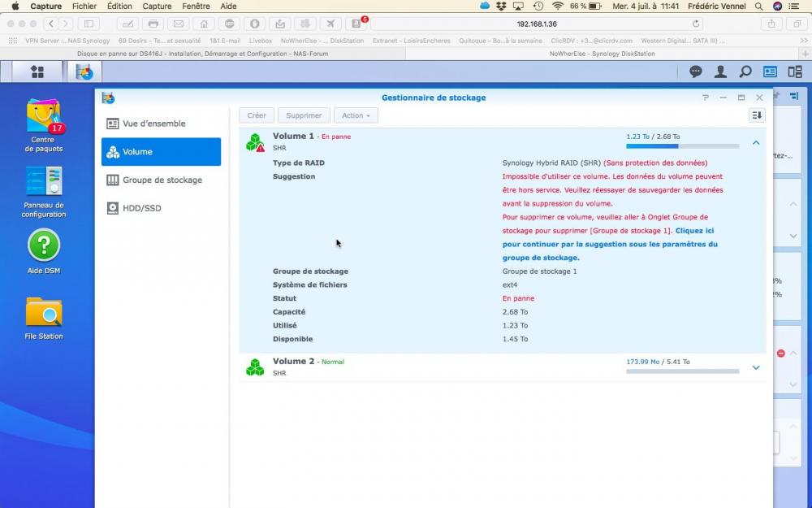Click the DSM search magnifier icon
Viewport: 812px width, 508px height.
(745, 72)
